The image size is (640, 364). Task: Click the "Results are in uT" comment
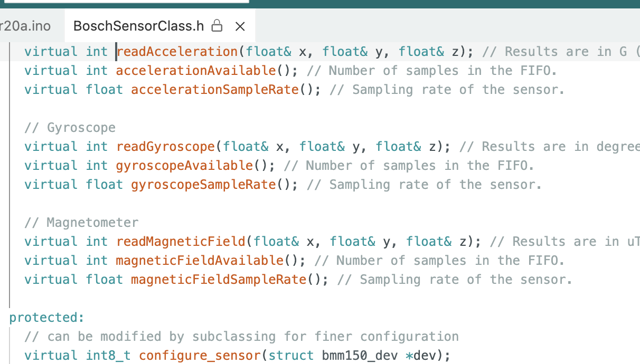tap(564, 242)
